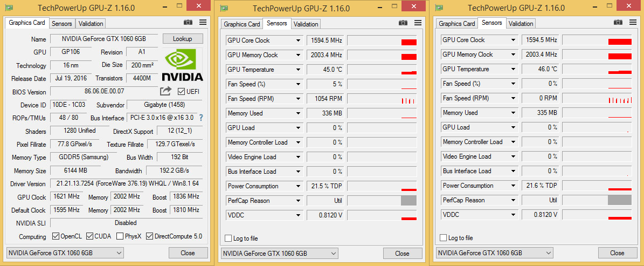Open the hamburger menu in left window

click(x=203, y=23)
